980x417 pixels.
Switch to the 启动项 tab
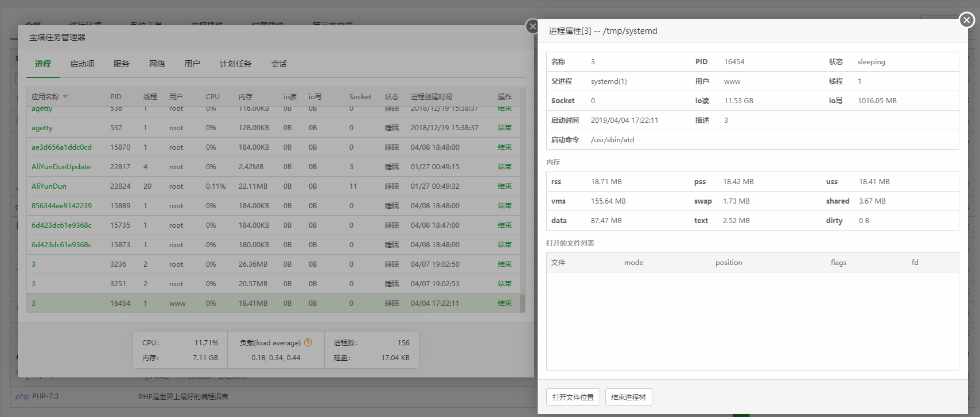pyautogui.click(x=82, y=64)
